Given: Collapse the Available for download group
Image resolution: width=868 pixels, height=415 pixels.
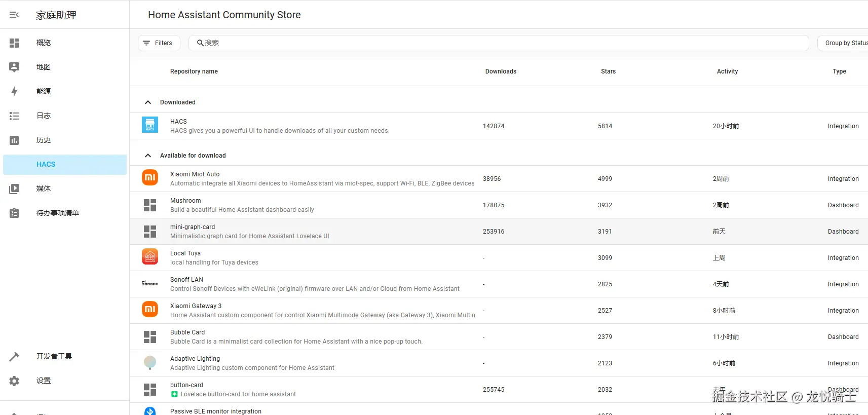Looking at the screenshot, I should click(148, 156).
